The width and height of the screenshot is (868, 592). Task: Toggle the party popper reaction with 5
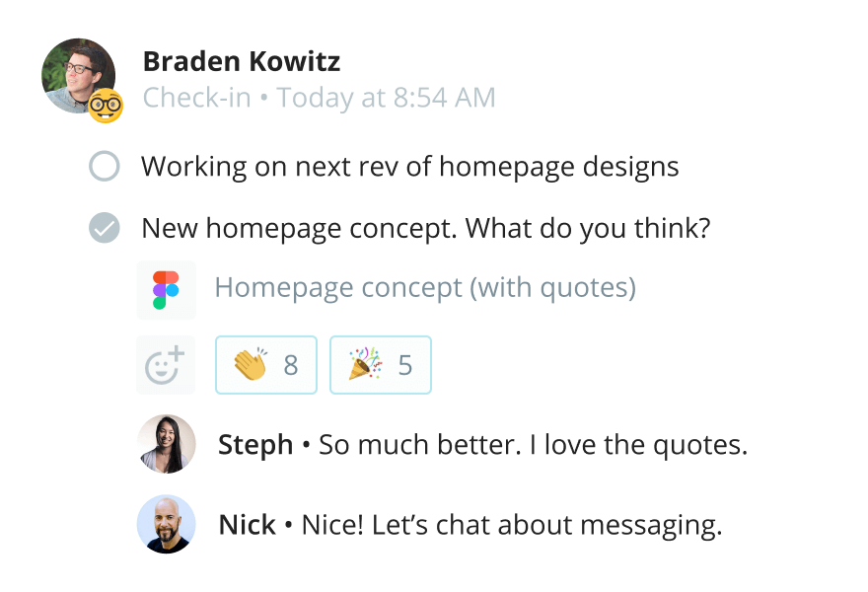click(380, 366)
